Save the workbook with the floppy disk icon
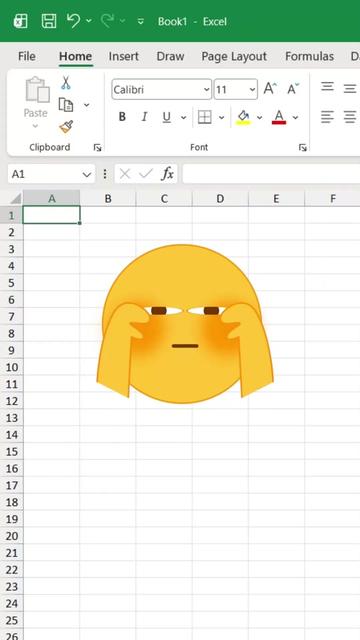The height and width of the screenshot is (640, 360). click(49, 21)
